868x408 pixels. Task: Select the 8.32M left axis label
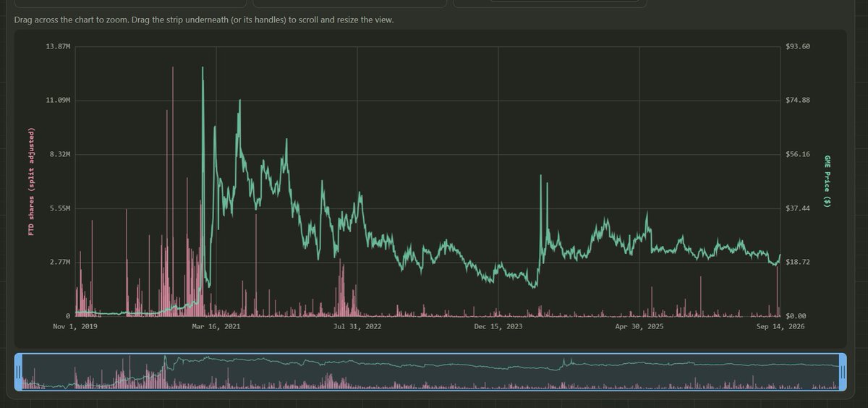[x=60, y=154]
